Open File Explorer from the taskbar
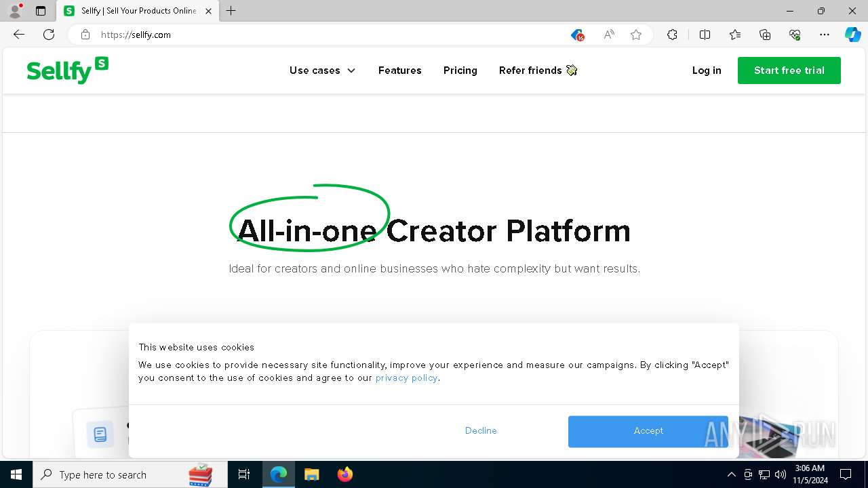The image size is (868, 488). (x=312, y=474)
